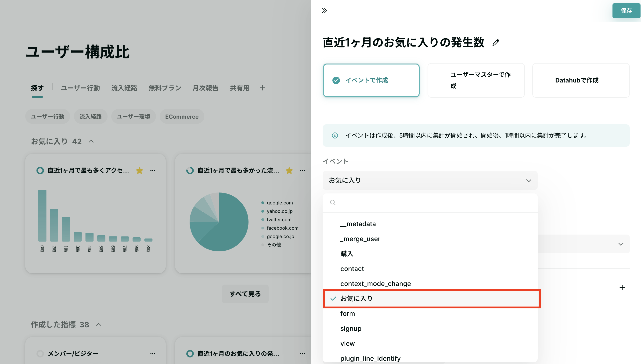Image resolution: width=641 pixels, height=364 pixels.
Task: Open more menu on アクセ bar chart card
Action: (x=153, y=171)
